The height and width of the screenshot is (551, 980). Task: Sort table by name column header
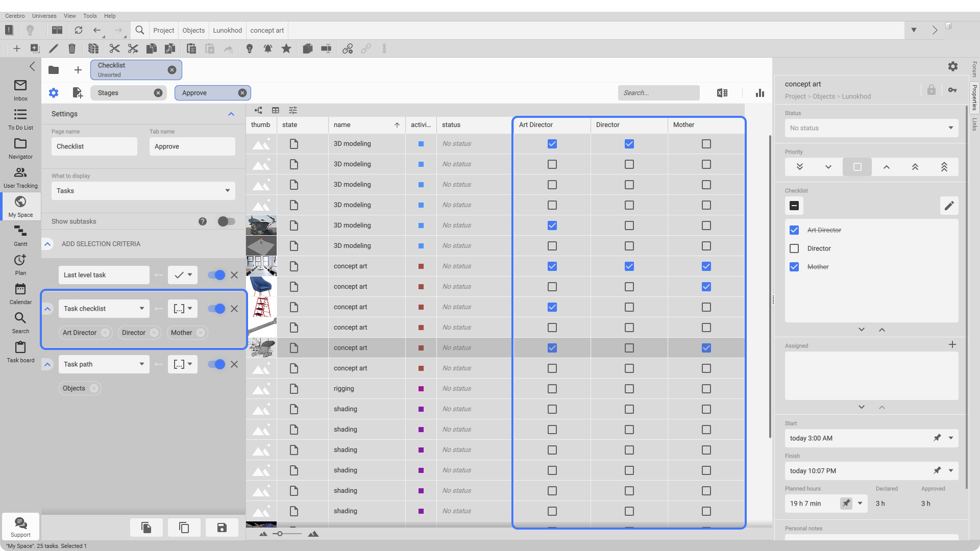coord(366,125)
